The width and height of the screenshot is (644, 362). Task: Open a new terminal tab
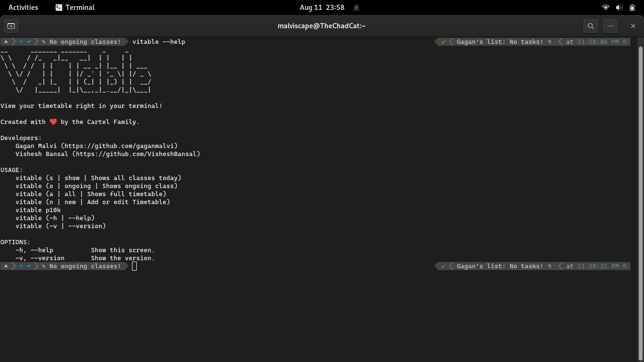tap(11, 26)
